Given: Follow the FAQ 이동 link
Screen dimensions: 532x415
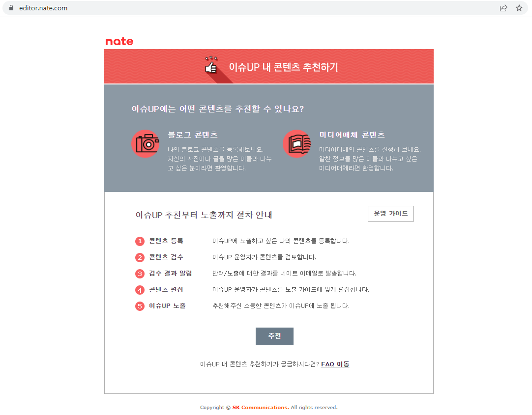Looking at the screenshot, I should [335, 364].
